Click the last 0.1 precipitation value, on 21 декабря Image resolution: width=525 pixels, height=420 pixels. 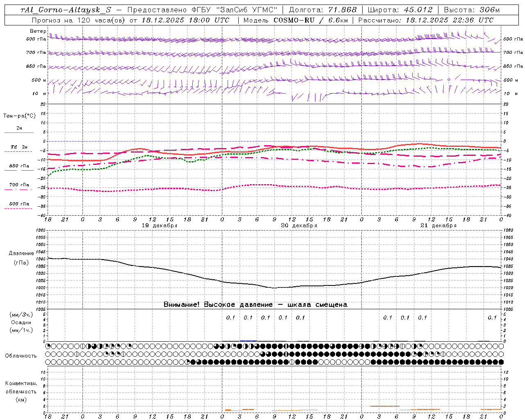tap(492, 317)
